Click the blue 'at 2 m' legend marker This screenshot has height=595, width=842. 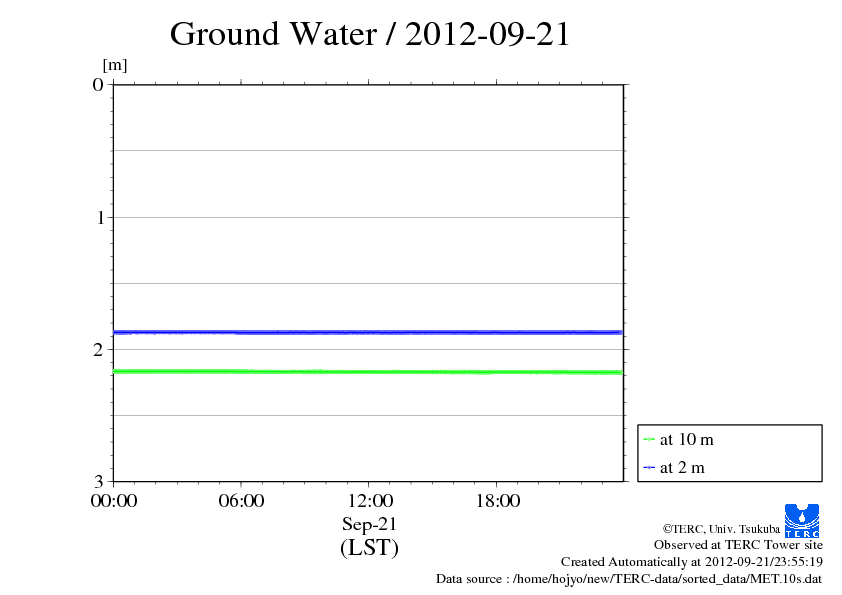[649, 468]
